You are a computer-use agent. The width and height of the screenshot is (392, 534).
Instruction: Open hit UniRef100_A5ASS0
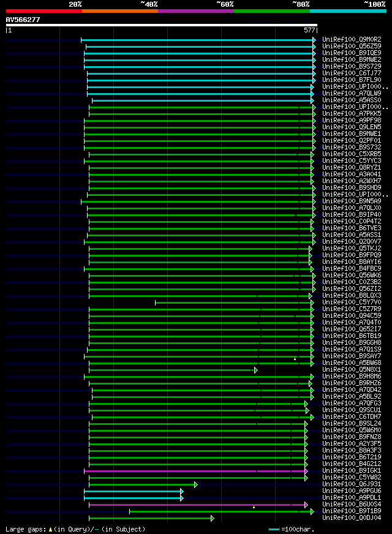pyautogui.click(x=352, y=100)
